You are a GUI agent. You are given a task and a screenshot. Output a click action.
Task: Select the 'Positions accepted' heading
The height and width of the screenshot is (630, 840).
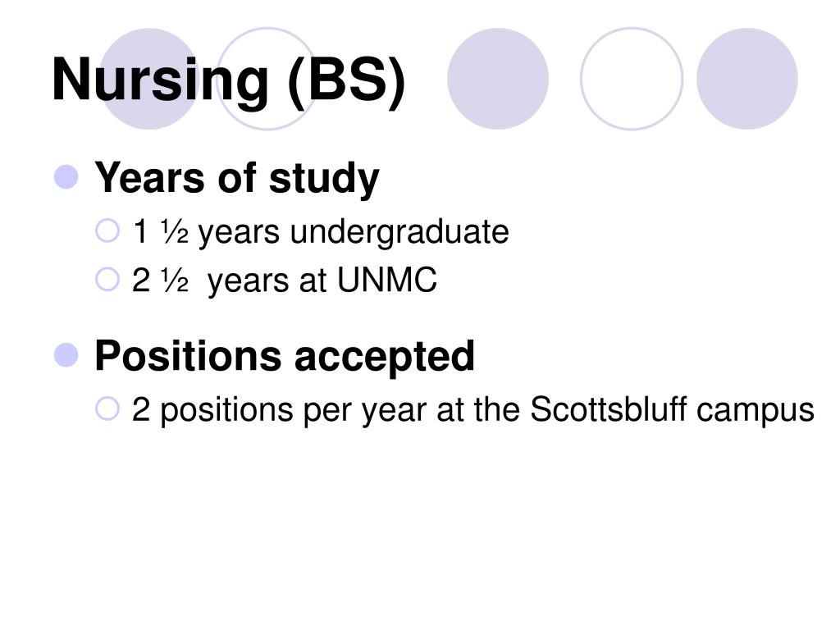click(x=285, y=357)
